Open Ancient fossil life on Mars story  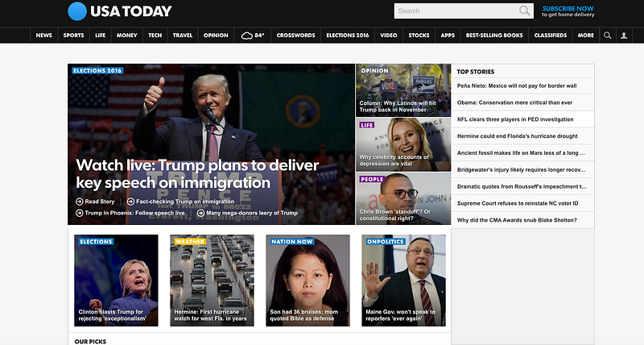tap(521, 153)
